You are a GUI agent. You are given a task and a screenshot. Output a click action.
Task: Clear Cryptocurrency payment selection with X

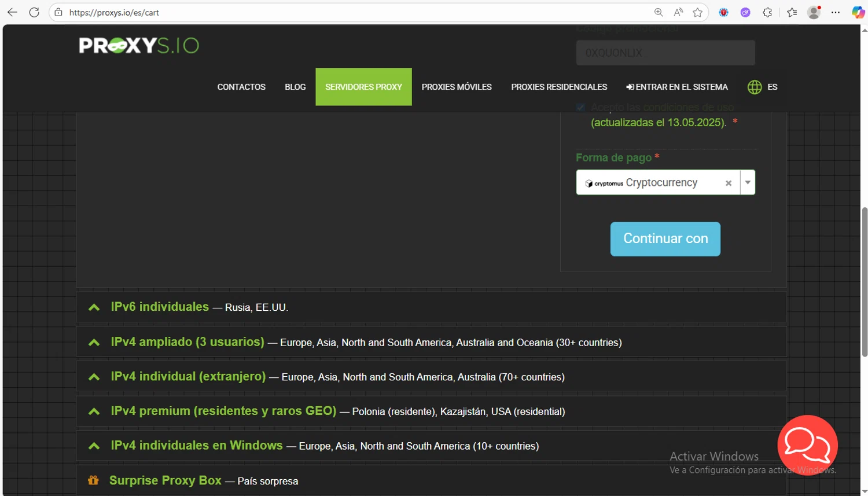729,183
